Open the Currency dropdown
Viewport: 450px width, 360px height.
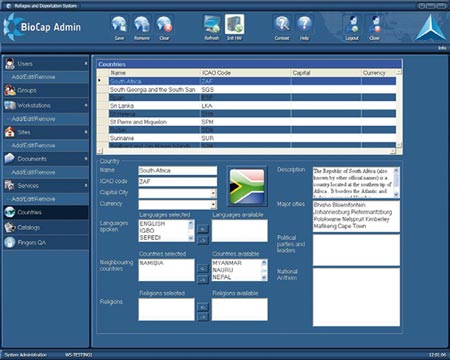click(x=214, y=204)
